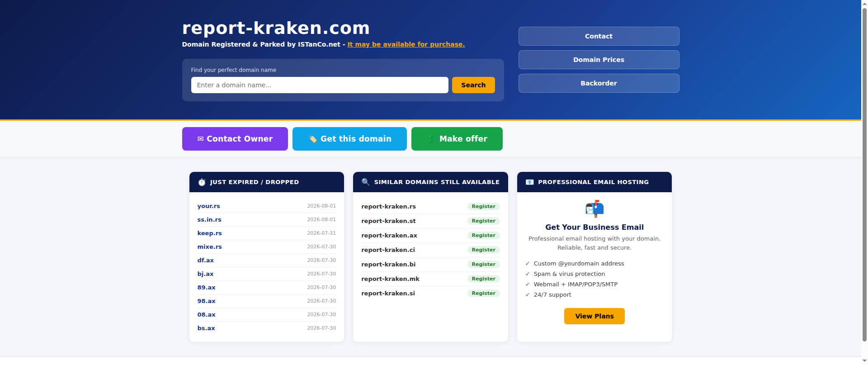Select the report-kraken.bi domain name text
This screenshot has height=365, width=868.
(388, 264)
